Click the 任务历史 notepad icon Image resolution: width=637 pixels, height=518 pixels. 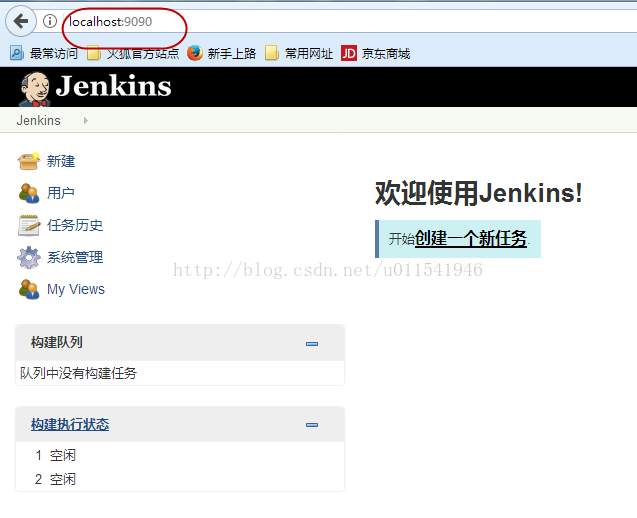(x=29, y=225)
